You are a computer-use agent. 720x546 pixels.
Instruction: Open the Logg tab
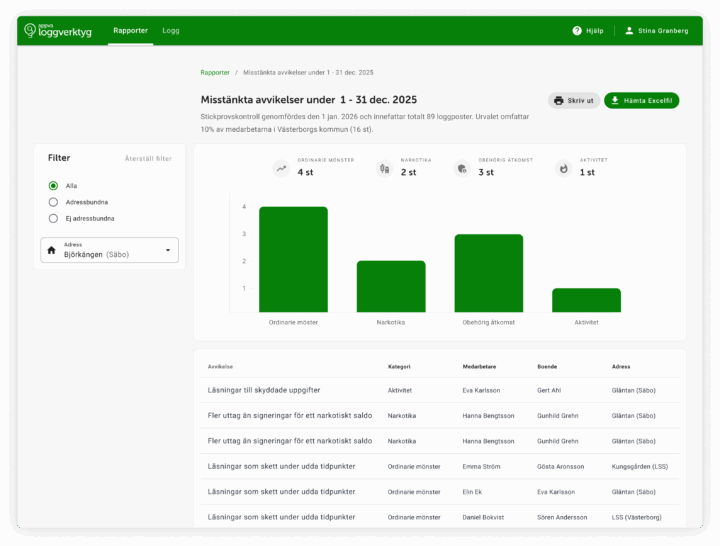pyautogui.click(x=171, y=31)
